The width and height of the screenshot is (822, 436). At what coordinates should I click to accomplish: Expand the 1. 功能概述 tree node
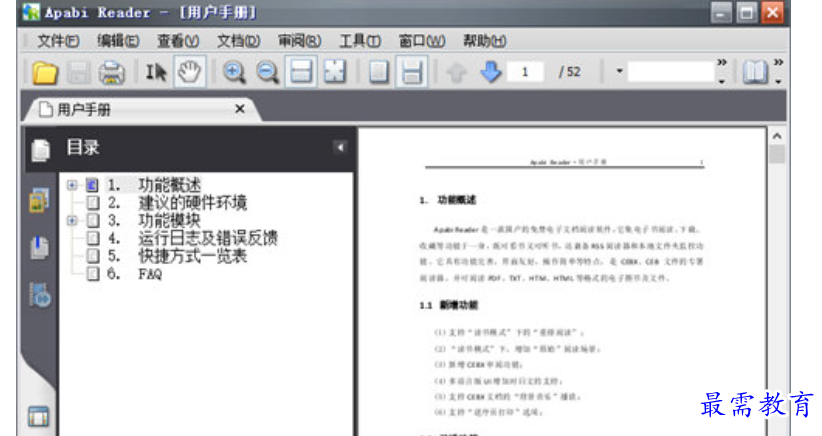[x=72, y=185]
